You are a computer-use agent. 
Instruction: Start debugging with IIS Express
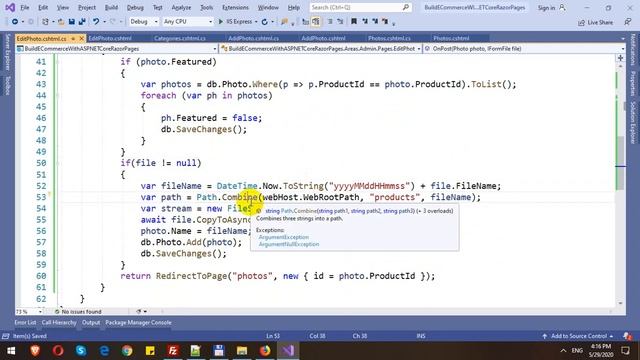point(235,22)
